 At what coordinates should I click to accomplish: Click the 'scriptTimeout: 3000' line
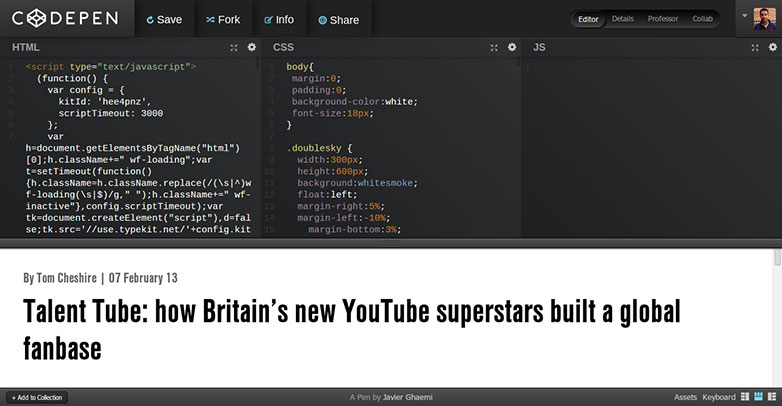point(111,113)
